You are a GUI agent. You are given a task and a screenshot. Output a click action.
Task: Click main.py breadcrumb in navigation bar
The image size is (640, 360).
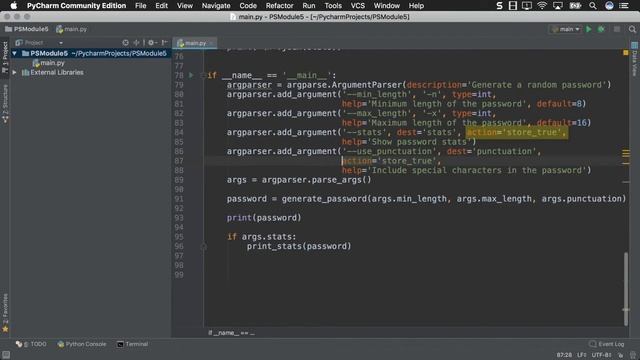click(71, 29)
